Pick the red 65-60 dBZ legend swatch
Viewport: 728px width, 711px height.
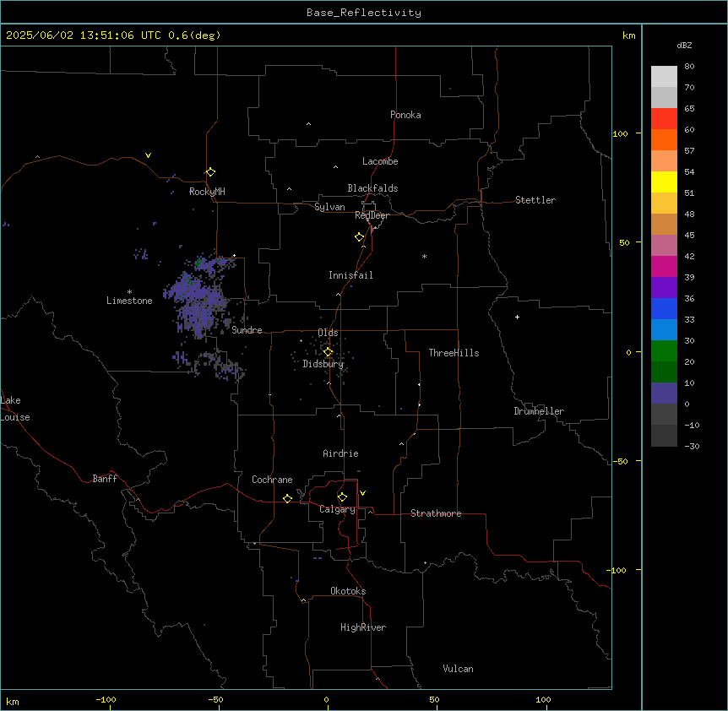point(664,118)
